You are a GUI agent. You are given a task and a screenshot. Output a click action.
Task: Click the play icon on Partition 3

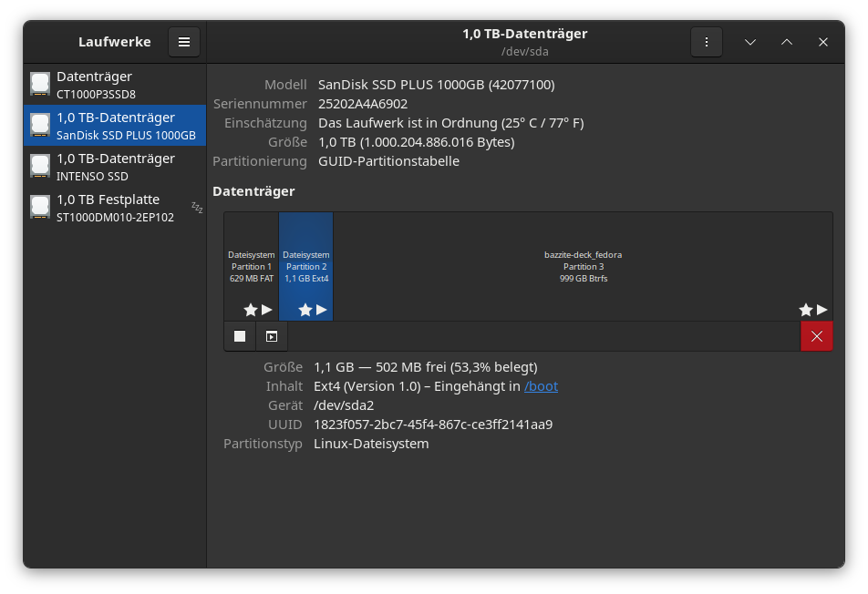(x=822, y=310)
